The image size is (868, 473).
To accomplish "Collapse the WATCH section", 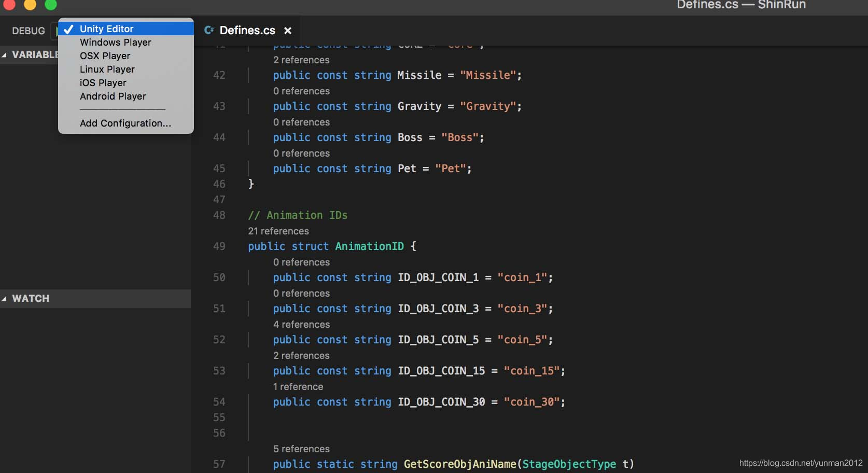I will click(x=4, y=299).
